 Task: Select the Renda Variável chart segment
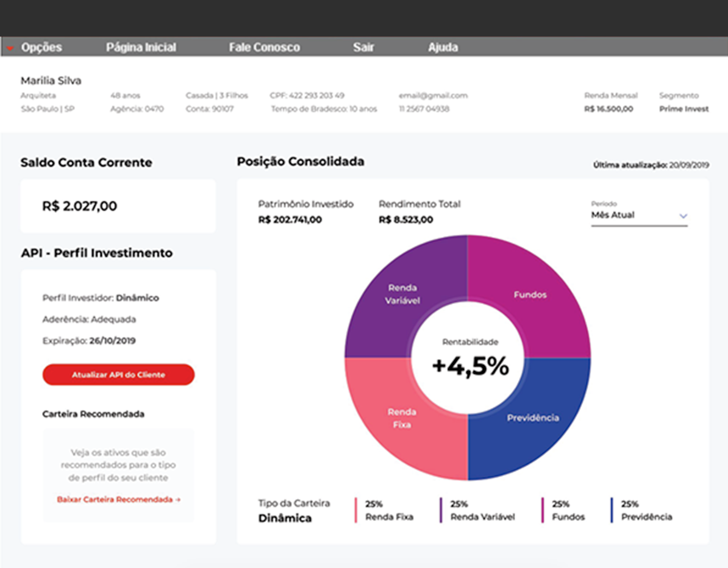[403, 294]
